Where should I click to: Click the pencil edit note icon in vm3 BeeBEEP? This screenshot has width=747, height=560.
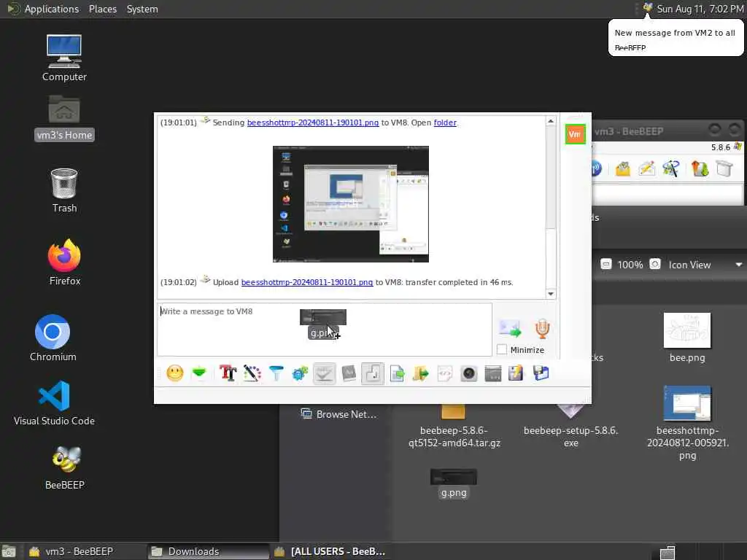click(647, 168)
